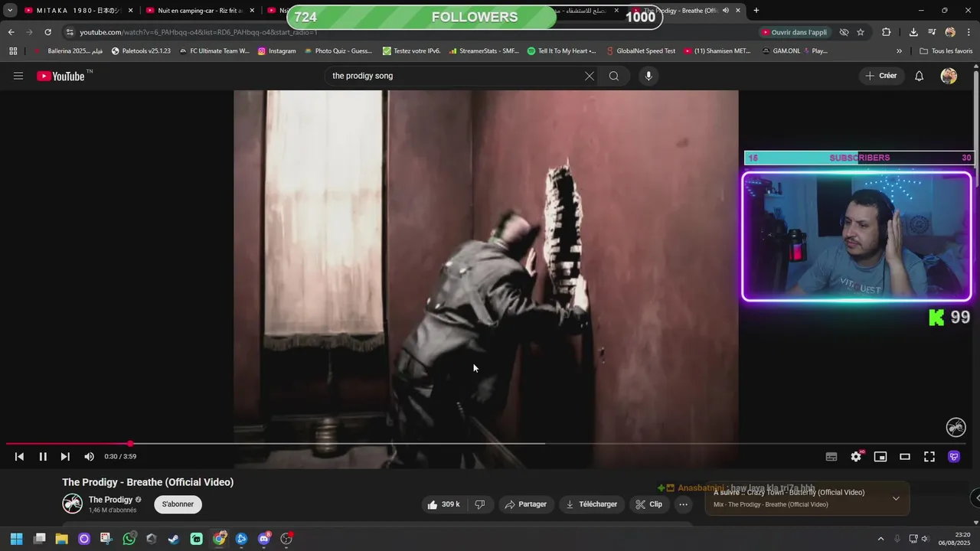Click the S'abonner button

(x=178, y=504)
